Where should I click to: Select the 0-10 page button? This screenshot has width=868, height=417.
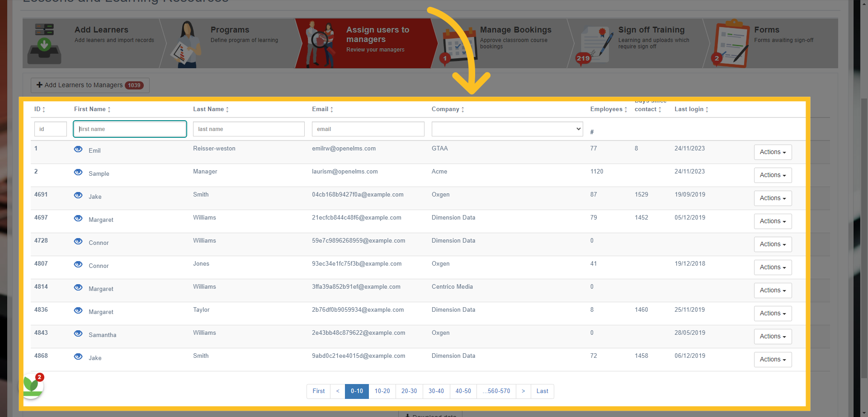[357, 391]
